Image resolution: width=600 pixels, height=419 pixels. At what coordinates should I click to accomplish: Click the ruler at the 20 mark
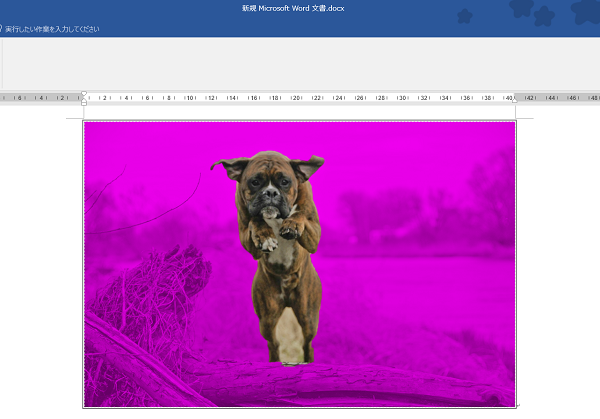tap(296, 98)
